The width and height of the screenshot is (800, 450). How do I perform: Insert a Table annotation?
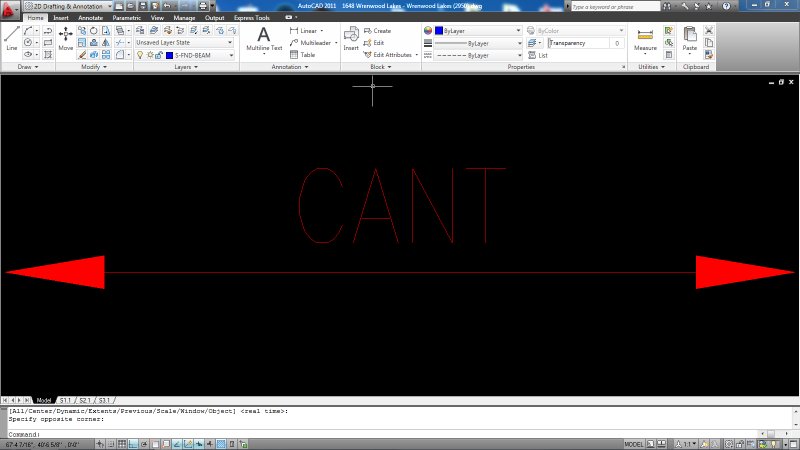[303, 55]
